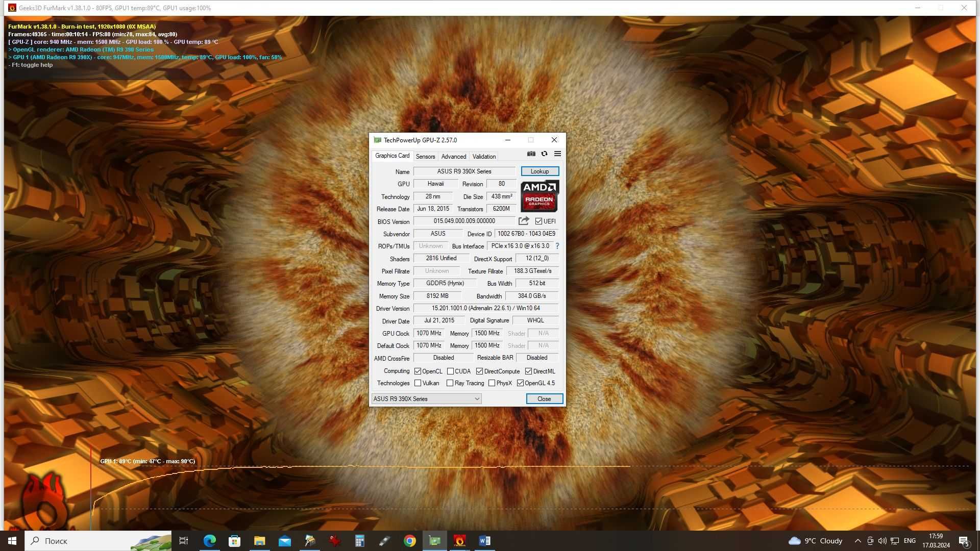
Task: Open the notification center icon
Action: point(964,541)
